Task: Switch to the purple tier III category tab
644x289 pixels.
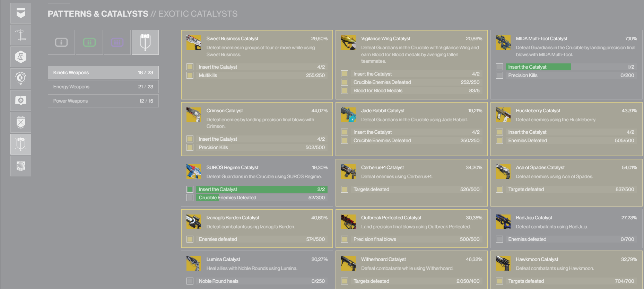Action: coord(117,42)
